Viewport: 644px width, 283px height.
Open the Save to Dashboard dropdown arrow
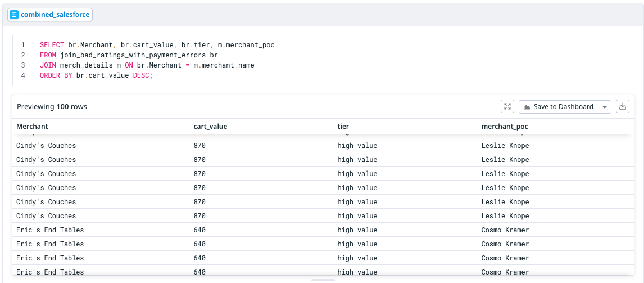tap(605, 107)
